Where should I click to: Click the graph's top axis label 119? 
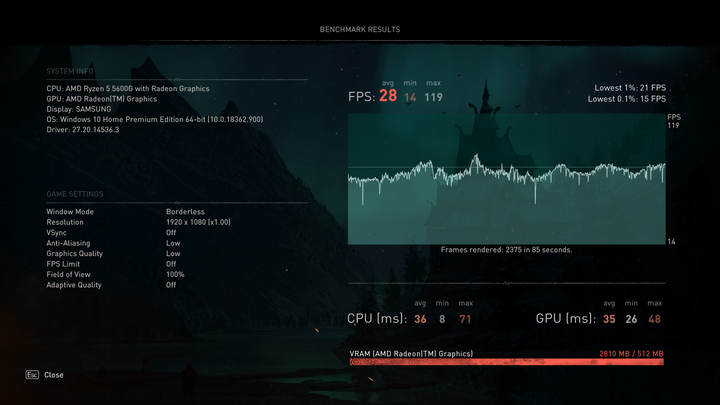(673, 125)
